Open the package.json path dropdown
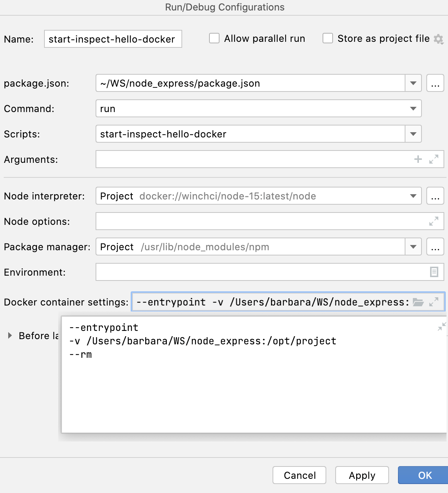This screenshot has width=448, height=493. 413,83
